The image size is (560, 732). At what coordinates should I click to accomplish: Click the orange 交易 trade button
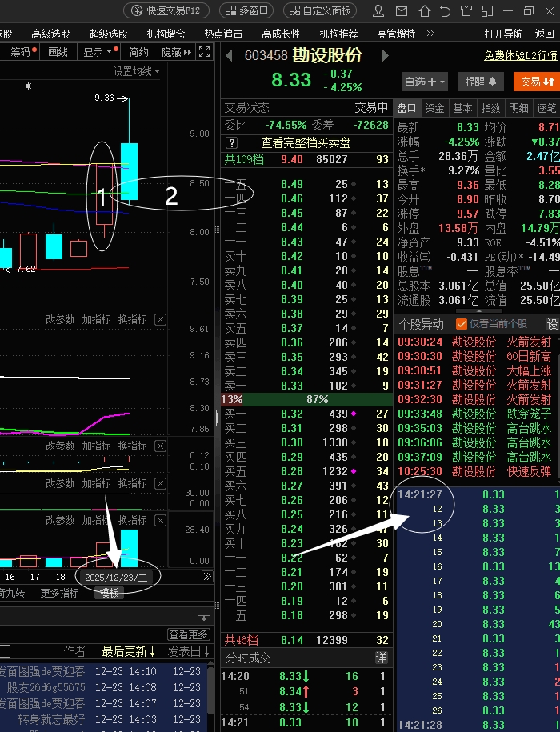(537, 82)
